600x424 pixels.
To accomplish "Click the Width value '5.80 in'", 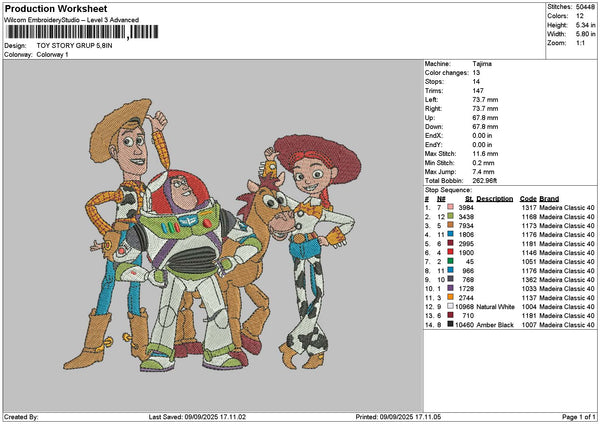I will point(585,34).
